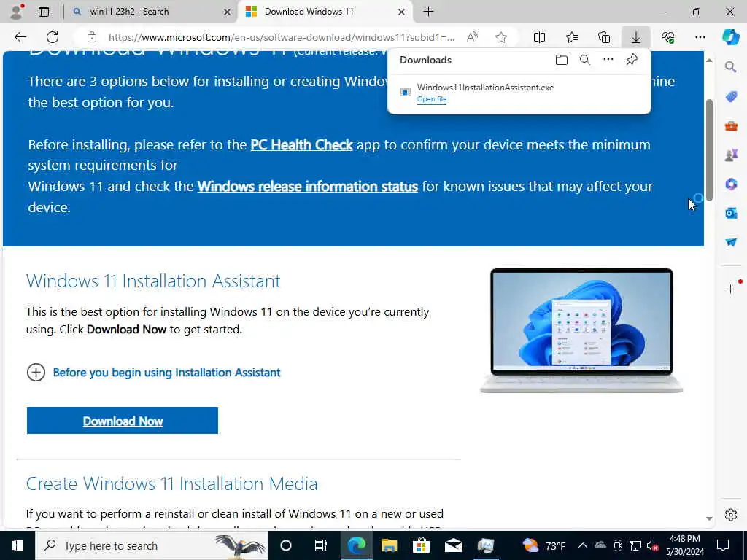Show hidden system tray icons chevron
747x560 pixels.
pyautogui.click(x=582, y=545)
